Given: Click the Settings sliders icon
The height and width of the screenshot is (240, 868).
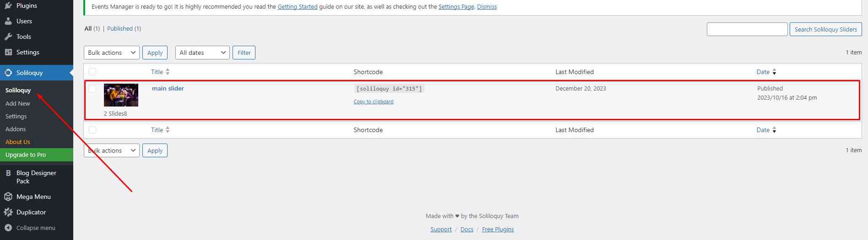Looking at the screenshot, I should click(8, 52).
